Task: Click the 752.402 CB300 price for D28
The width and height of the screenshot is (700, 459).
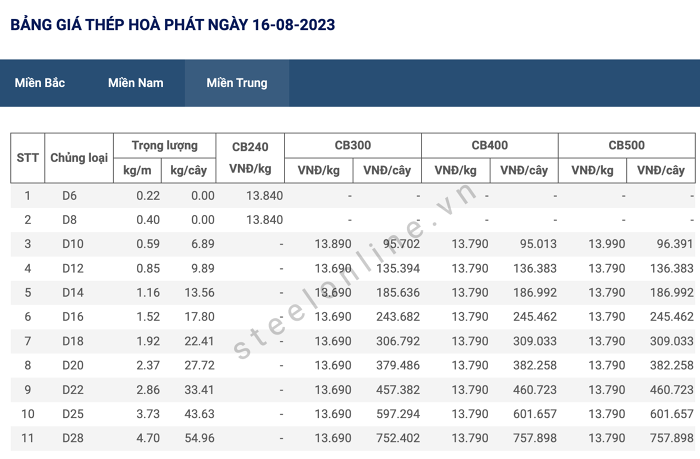Action: pos(398,438)
